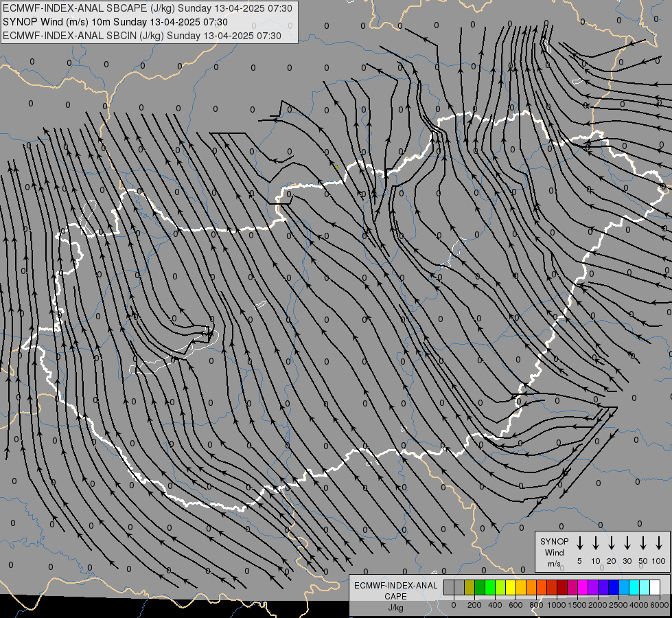Select the pure blue CAPE legend swatch

[614, 587]
